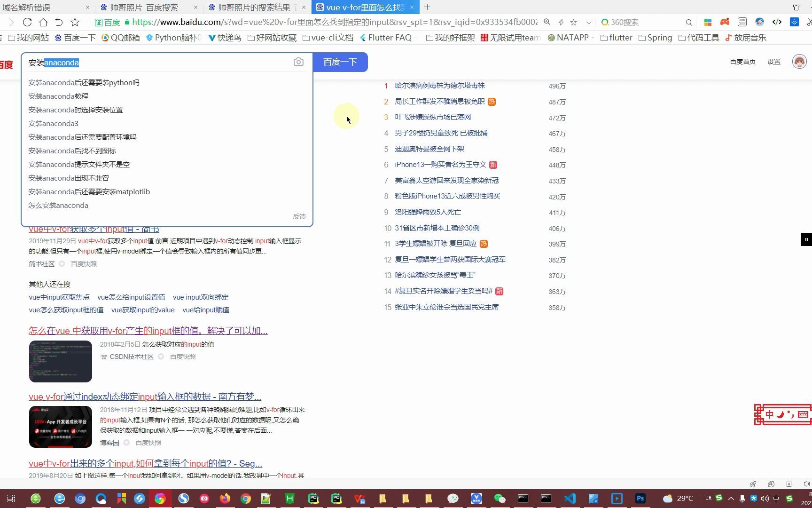The width and height of the screenshot is (812, 508).
Task: Click 反馈 in suggestion dropdown
Action: tap(299, 216)
